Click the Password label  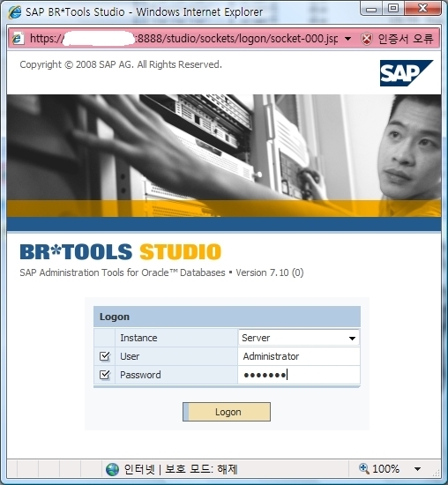point(140,375)
